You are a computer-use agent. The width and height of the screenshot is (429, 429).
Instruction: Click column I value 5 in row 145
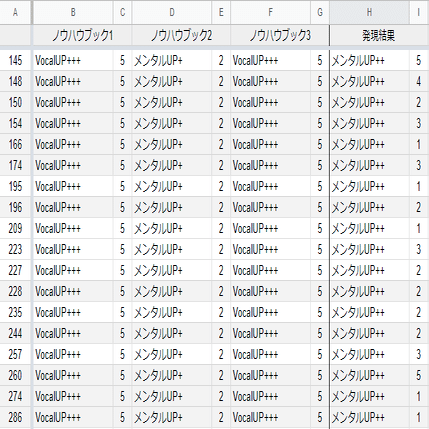click(x=419, y=60)
